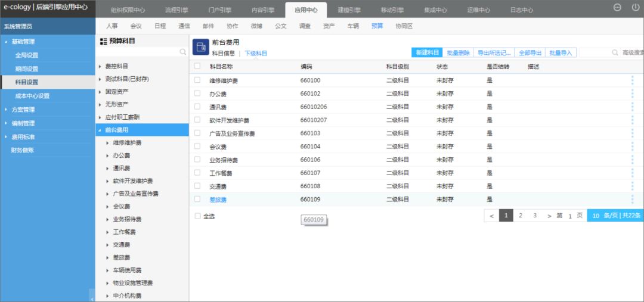The image size is (644, 302).
Task: Click the search magnifier in 预算科目 panel
Action: [183, 52]
